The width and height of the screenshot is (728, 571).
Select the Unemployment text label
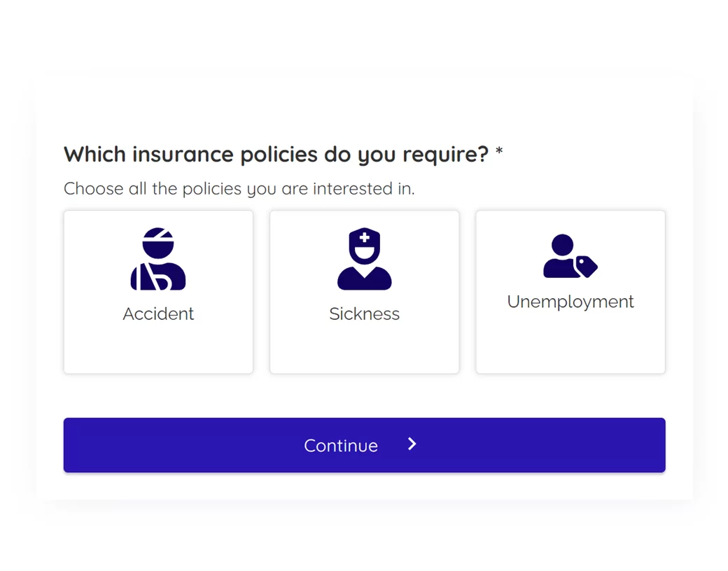(x=570, y=302)
